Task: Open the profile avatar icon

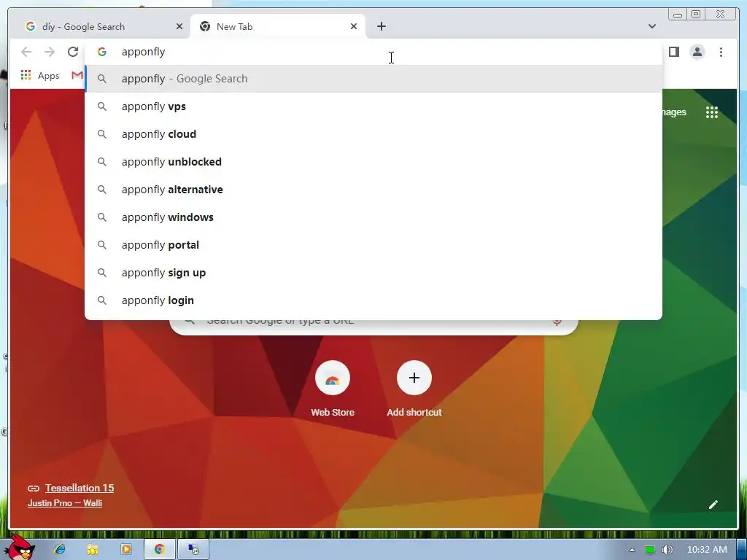Action: point(697,52)
